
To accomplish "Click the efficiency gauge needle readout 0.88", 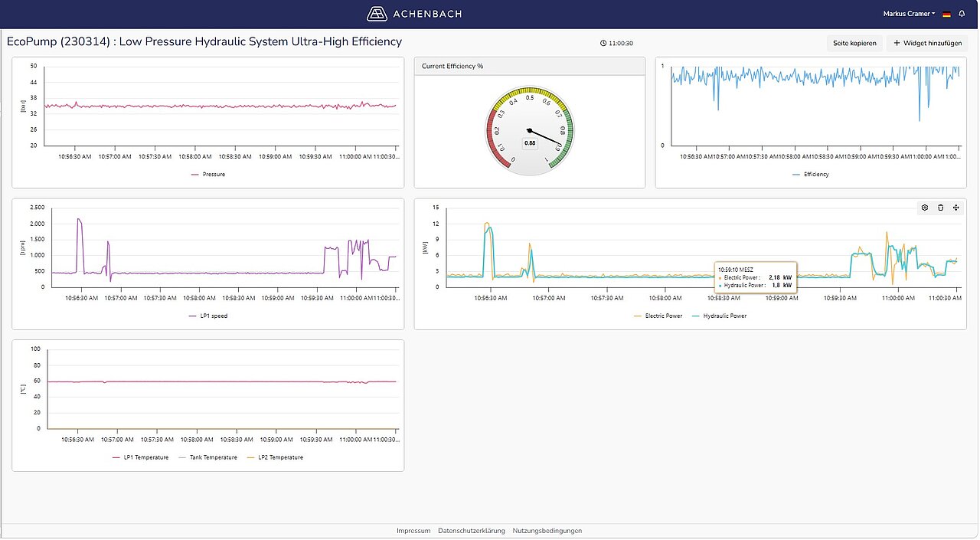I will point(529,142).
